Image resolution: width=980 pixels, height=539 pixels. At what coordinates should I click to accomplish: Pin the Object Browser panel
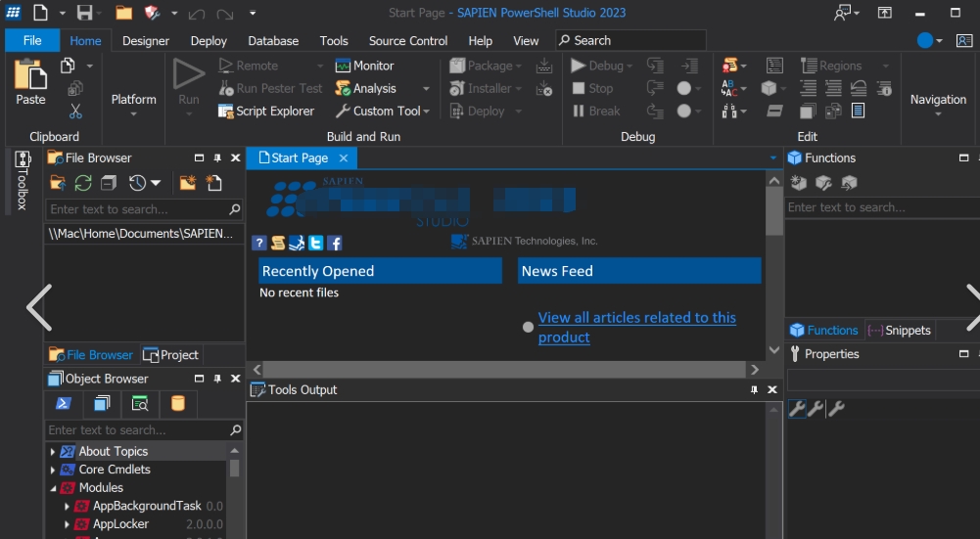click(x=217, y=379)
